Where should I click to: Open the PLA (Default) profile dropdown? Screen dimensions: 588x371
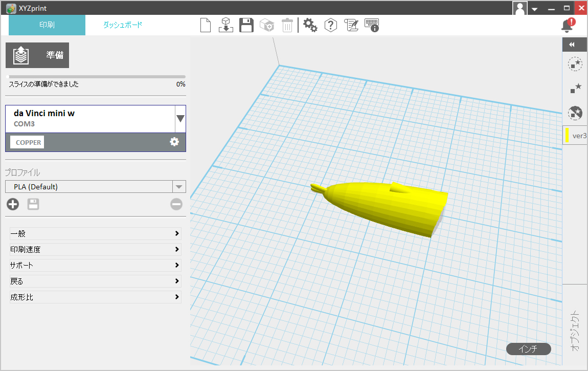tap(179, 187)
